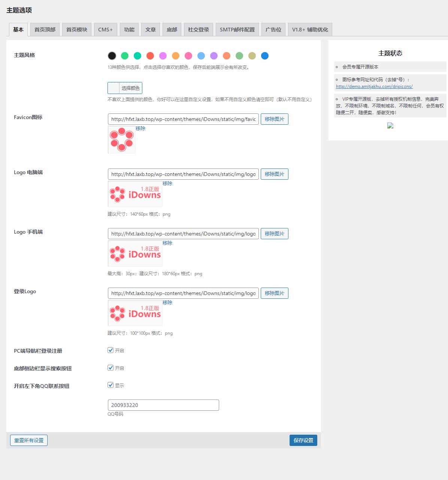This screenshot has height=480, width=448.
Task: Open the SMTP邮件配置 tab
Action: point(237,29)
